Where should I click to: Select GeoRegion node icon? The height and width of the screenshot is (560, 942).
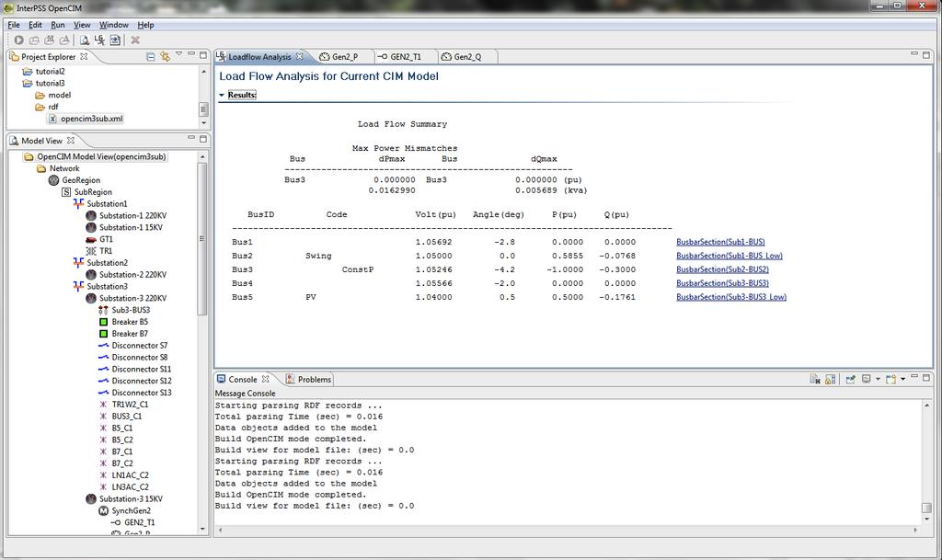(53, 180)
